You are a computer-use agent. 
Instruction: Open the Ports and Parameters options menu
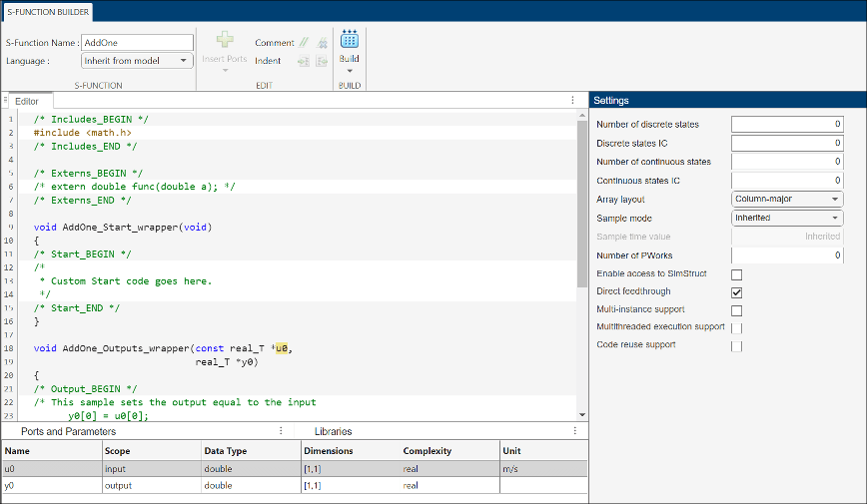coord(281,430)
